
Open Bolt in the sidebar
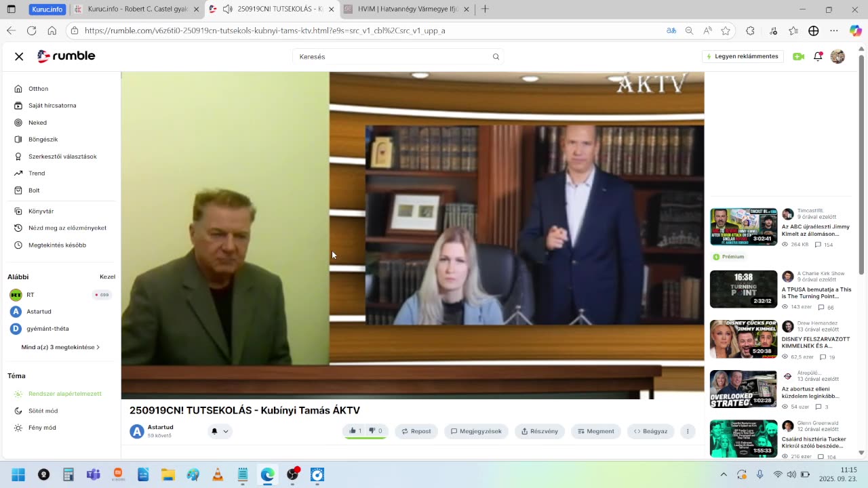[x=34, y=190]
